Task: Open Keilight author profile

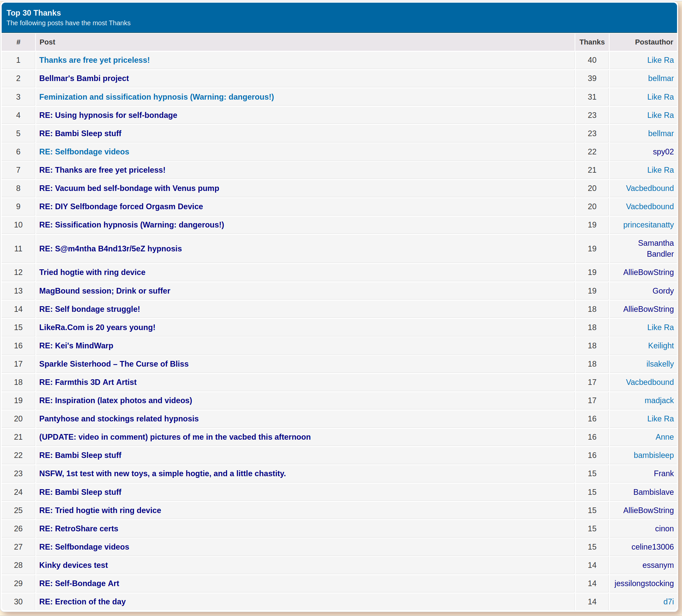Action: point(660,346)
